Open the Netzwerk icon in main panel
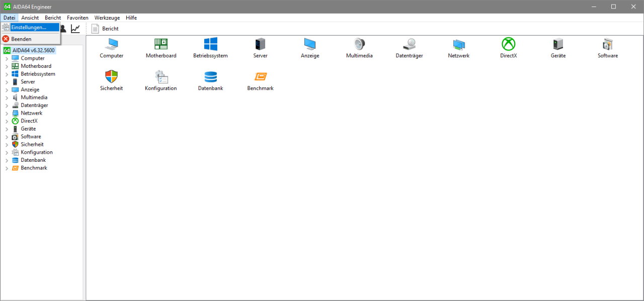644x301 pixels. point(458,44)
